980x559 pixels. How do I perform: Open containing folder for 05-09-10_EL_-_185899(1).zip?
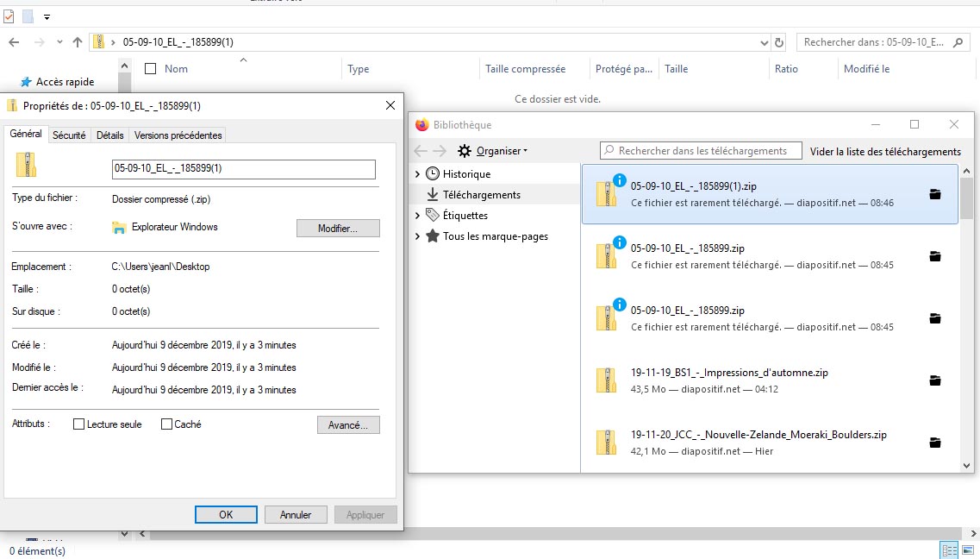(x=934, y=194)
